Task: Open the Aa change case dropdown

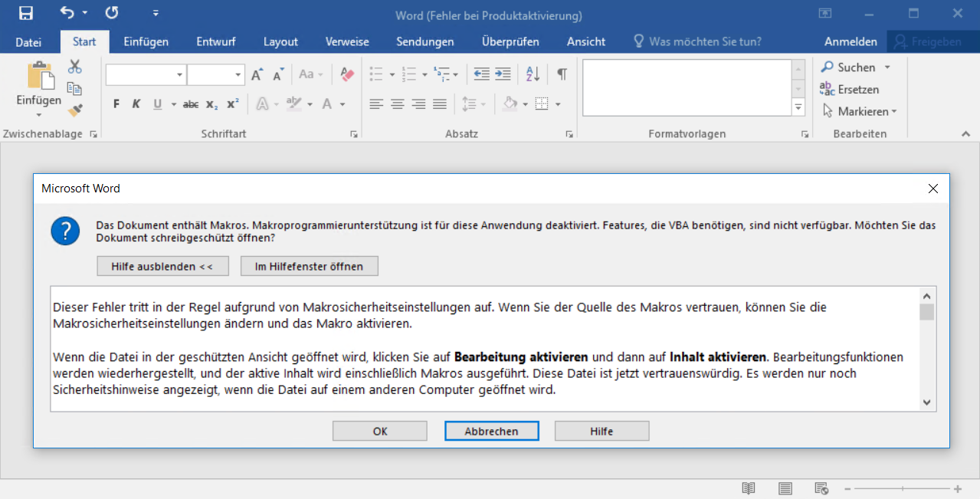Action: coord(310,74)
